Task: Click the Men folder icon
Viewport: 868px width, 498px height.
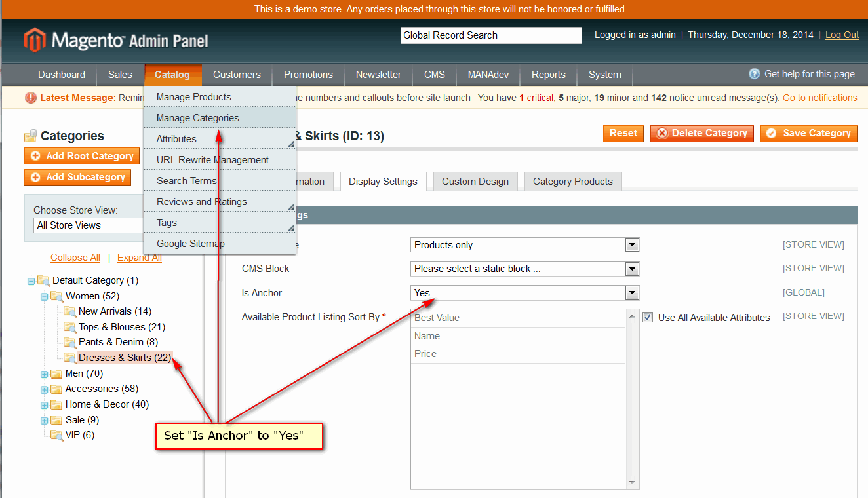Action: (x=56, y=373)
